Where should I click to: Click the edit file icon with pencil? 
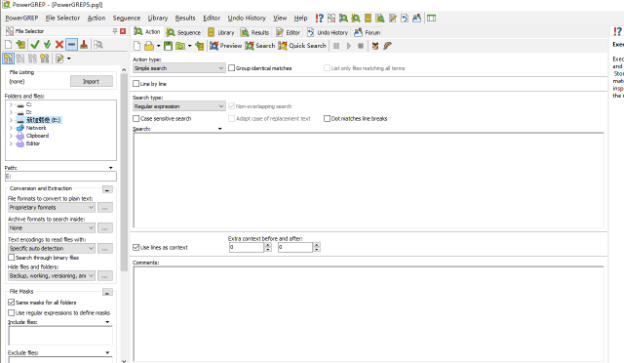tap(59, 59)
